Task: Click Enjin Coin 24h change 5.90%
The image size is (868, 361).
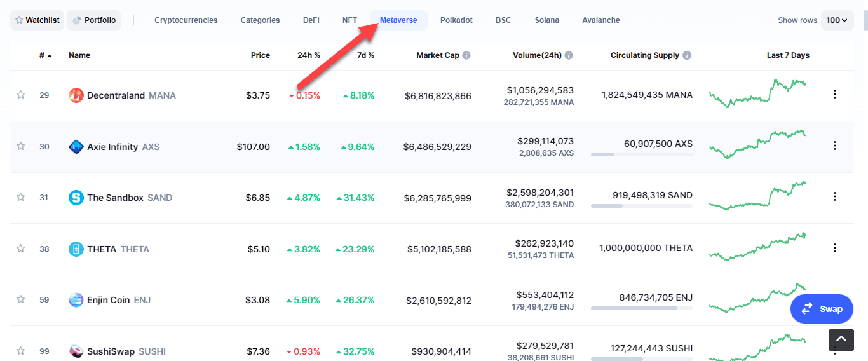Action: click(x=303, y=300)
